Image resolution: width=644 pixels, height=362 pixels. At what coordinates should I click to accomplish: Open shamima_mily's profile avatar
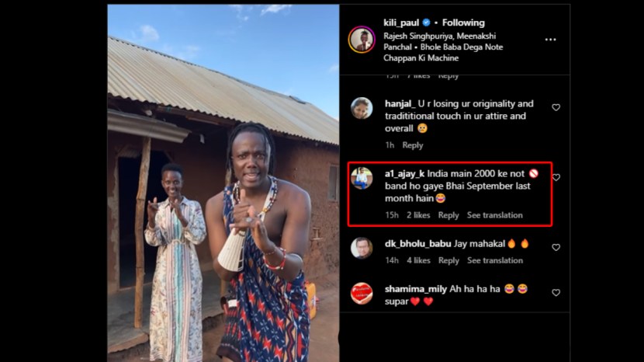click(362, 294)
